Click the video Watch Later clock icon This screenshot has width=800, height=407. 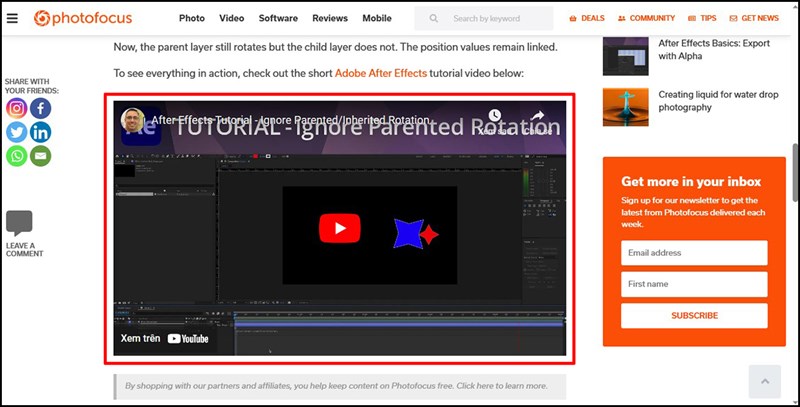click(494, 115)
